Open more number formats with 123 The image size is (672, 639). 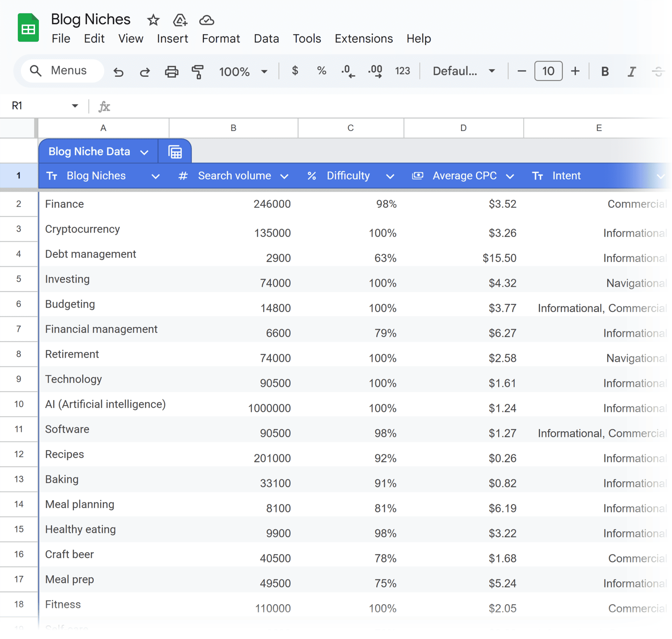tap(402, 71)
